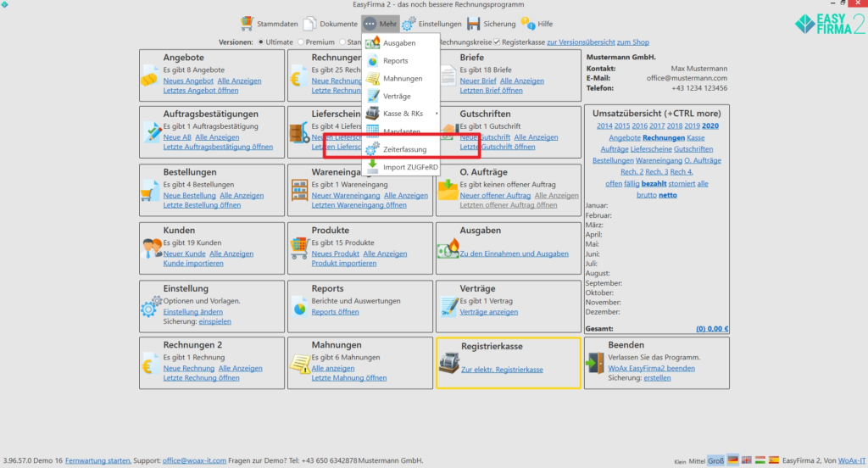This screenshot has width=868, height=468.
Task: Filter Umsatzübersicht by Kasse
Action: pyautogui.click(x=696, y=137)
